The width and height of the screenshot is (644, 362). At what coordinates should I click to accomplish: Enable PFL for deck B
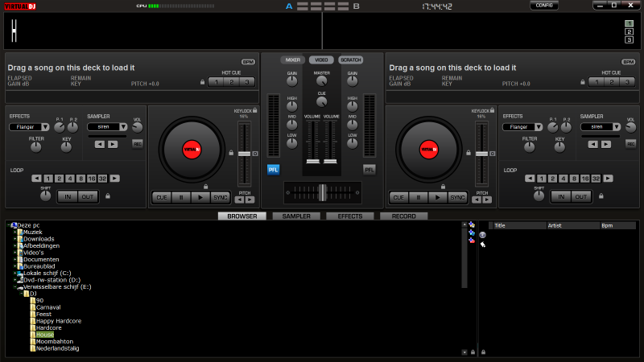(x=369, y=170)
